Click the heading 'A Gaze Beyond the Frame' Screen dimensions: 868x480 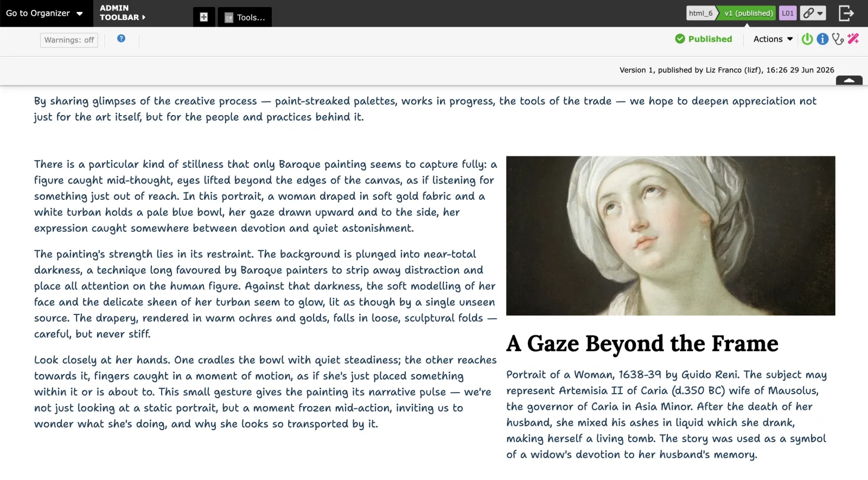tap(642, 344)
